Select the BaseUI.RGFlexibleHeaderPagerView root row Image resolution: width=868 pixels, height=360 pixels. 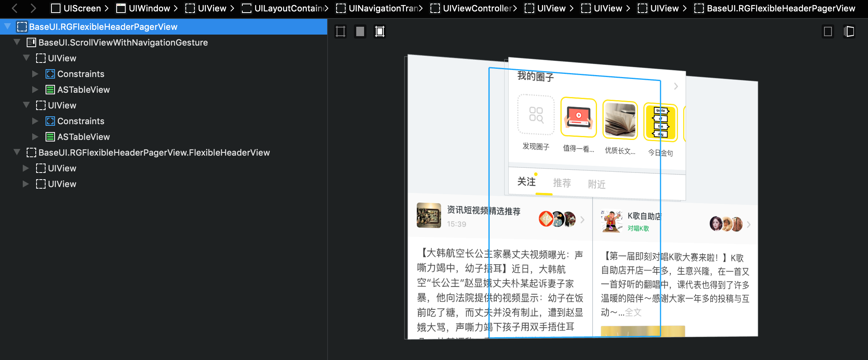pos(163,27)
